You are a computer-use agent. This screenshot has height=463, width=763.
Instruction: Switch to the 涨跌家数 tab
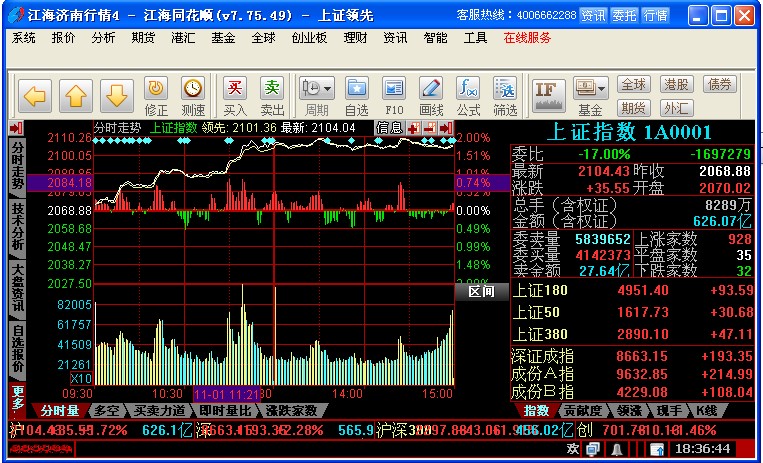[291, 410]
